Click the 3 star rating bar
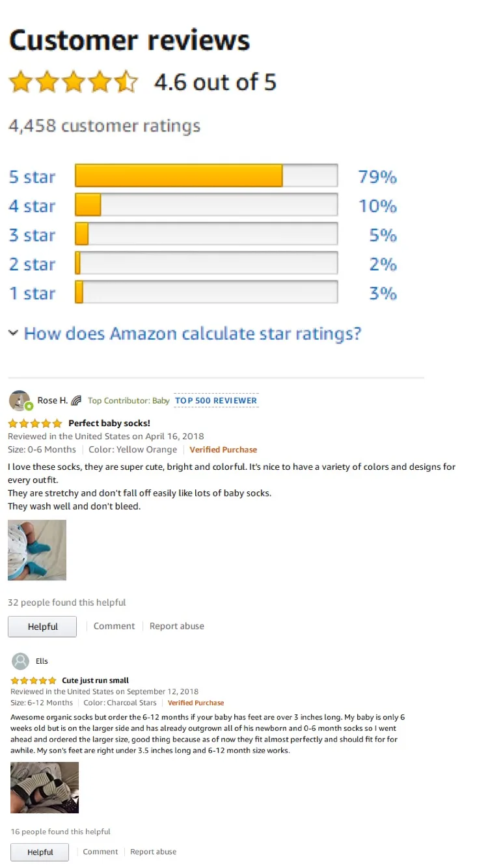This screenshot has width=488, height=868. [206, 235]
